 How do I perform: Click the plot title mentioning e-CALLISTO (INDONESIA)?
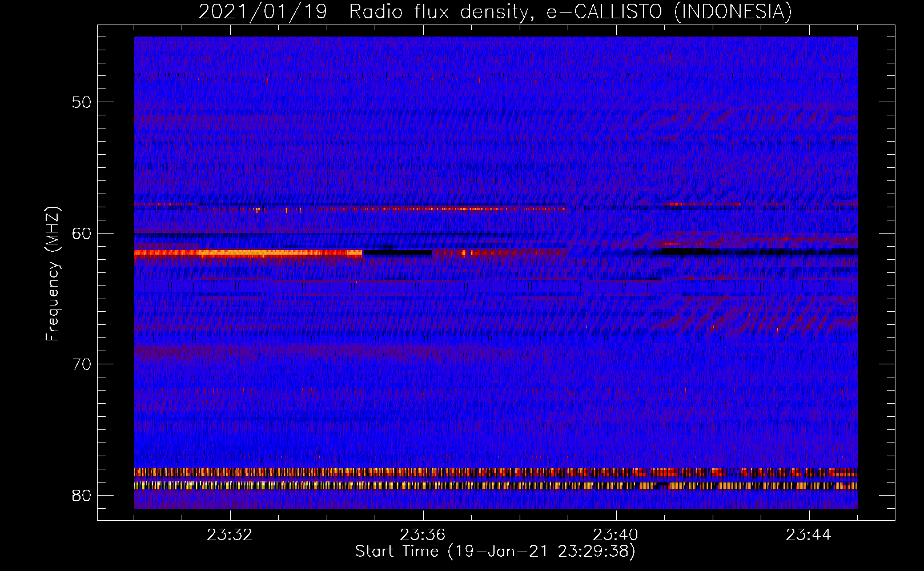[x=495, y=11]
